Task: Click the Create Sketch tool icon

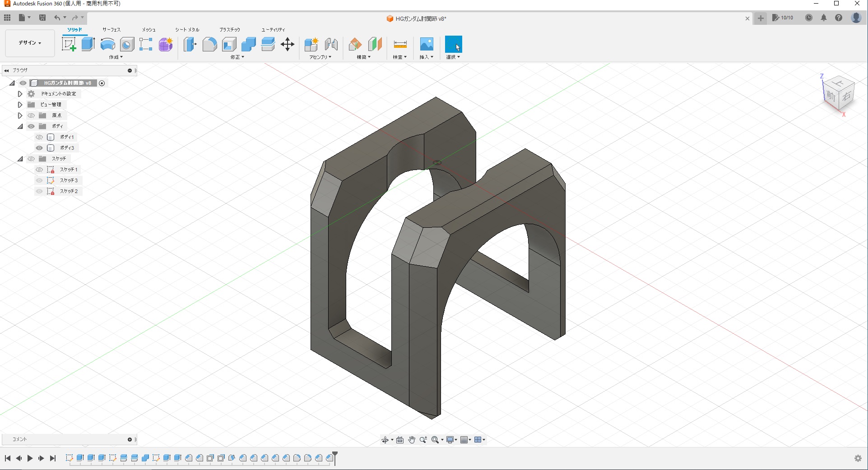Action: (x=69, y=44)
